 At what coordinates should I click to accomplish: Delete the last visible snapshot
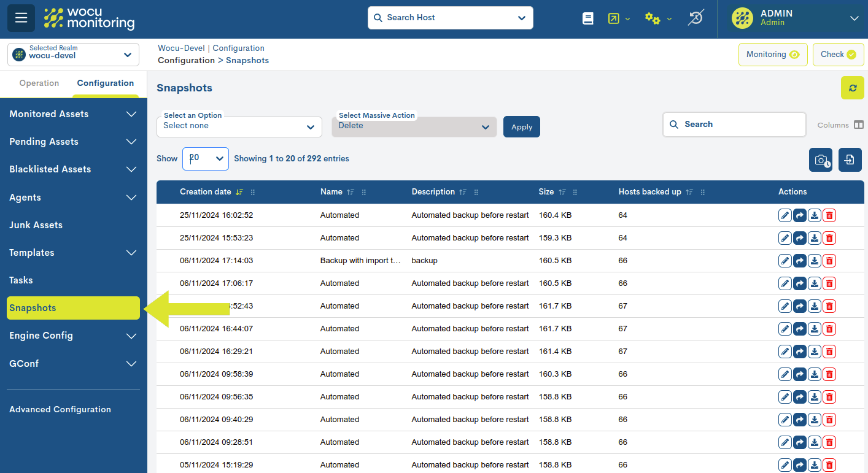(829, 464)
